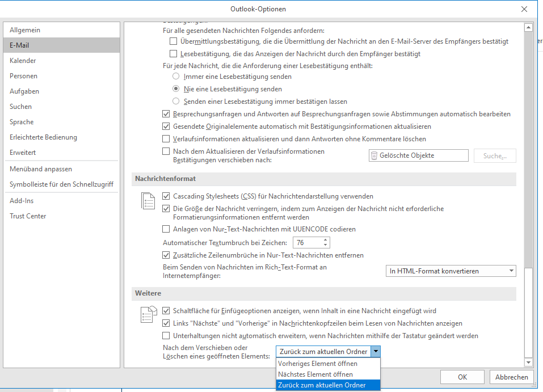Open Erleichterte Bedienung category
This screenshot has width=543, height=392.
pos(62,137)
